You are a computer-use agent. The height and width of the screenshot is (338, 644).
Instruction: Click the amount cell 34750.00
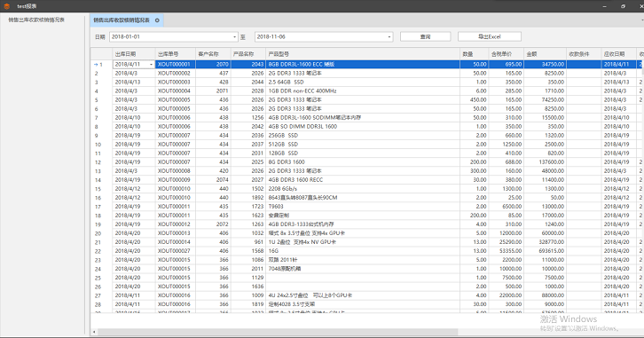[545, 65]
